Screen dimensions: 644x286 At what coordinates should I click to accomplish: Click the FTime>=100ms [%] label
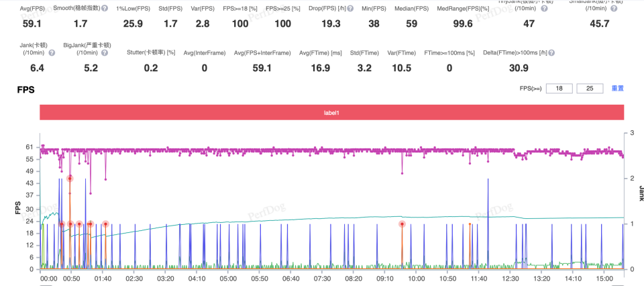[449, 53]
